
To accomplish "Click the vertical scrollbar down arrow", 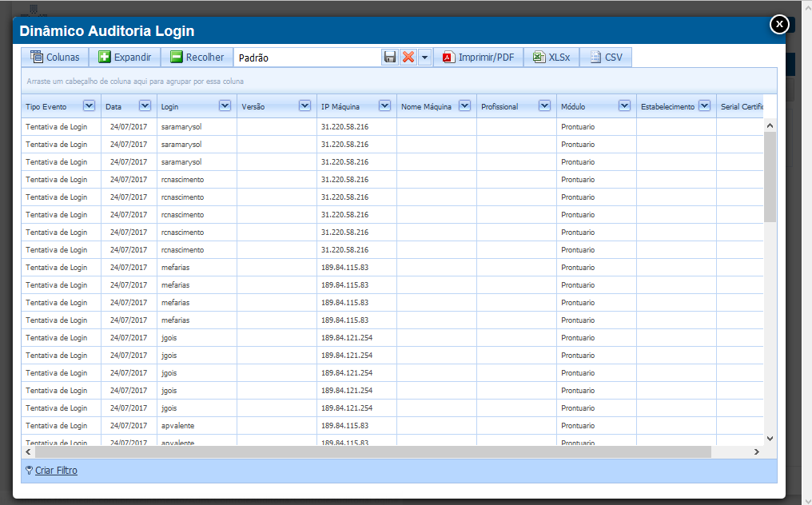I will (x=770, y=439).
